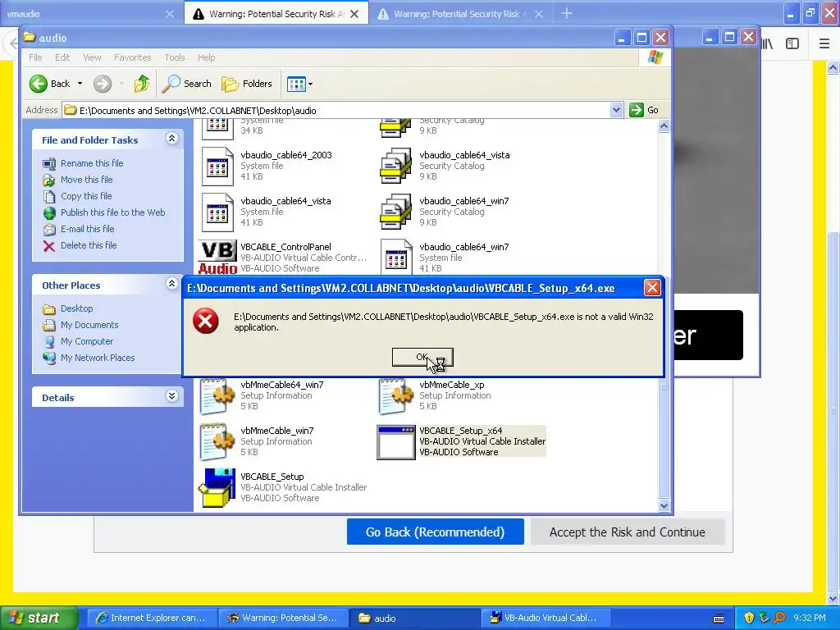The image size is (840, 630).
Task: Open the Tools menu
Action: pos(174,57)
